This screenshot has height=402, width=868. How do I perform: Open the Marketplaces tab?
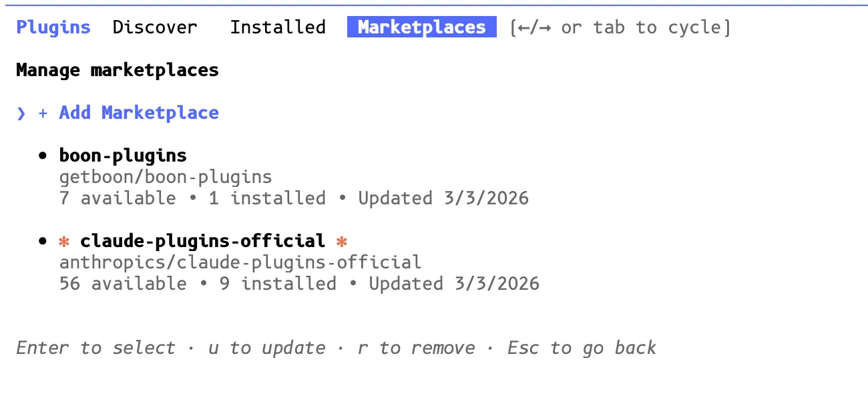(421, 27)
